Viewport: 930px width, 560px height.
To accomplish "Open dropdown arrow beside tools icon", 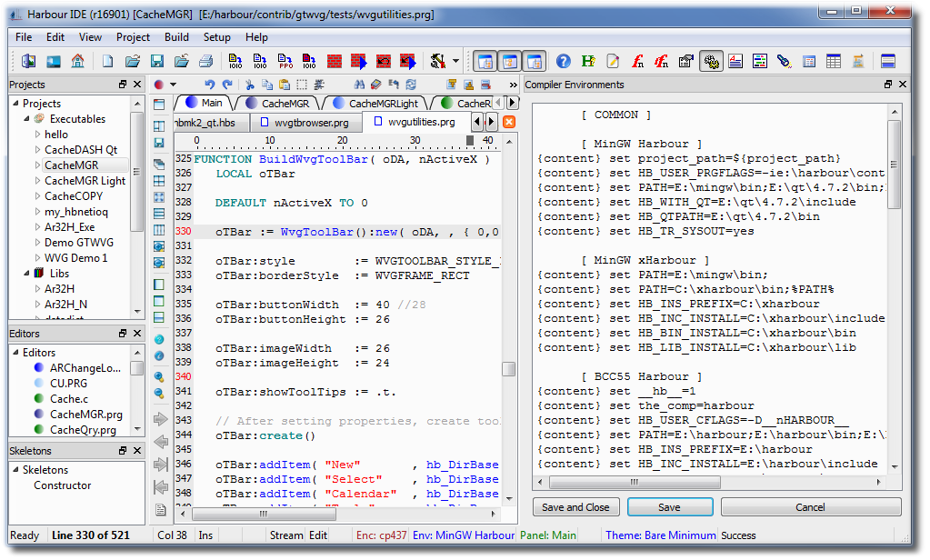I will [456, 62].
